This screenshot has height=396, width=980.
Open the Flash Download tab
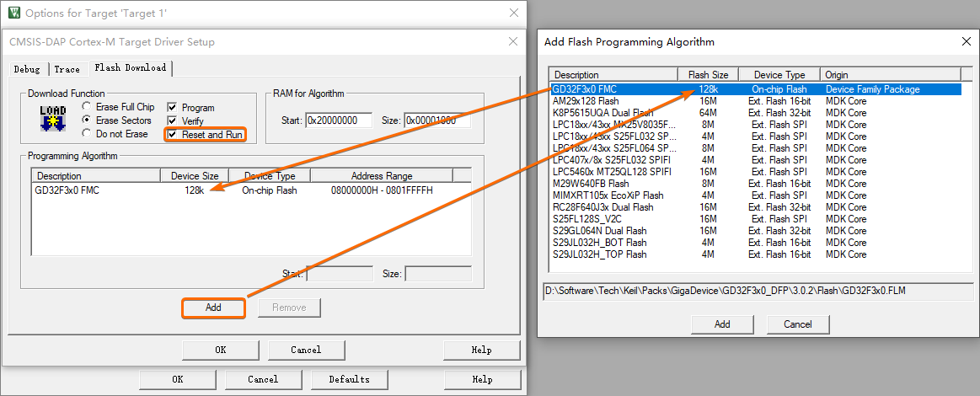130,67
